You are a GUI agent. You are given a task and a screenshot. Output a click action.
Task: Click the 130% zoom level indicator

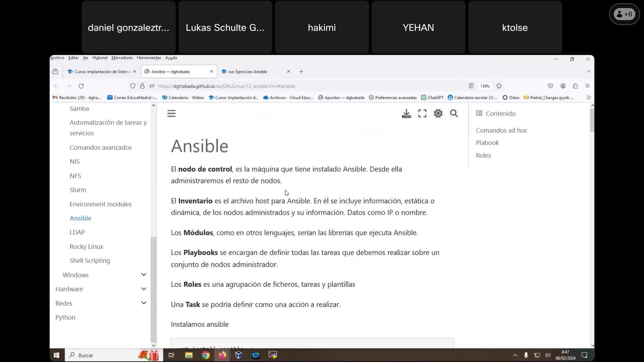pyautogui.click(x=485, y=86)
